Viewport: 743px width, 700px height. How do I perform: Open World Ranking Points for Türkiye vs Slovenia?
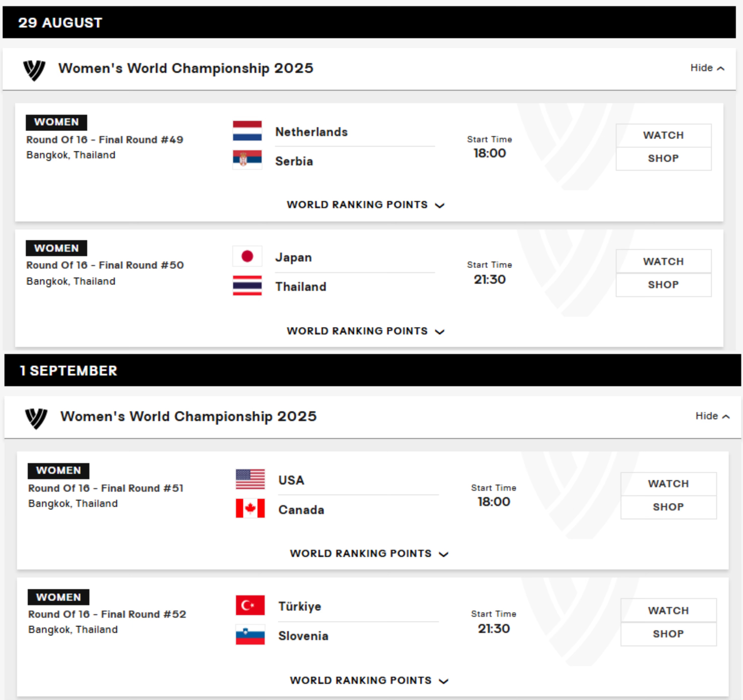tap(368, 680)
